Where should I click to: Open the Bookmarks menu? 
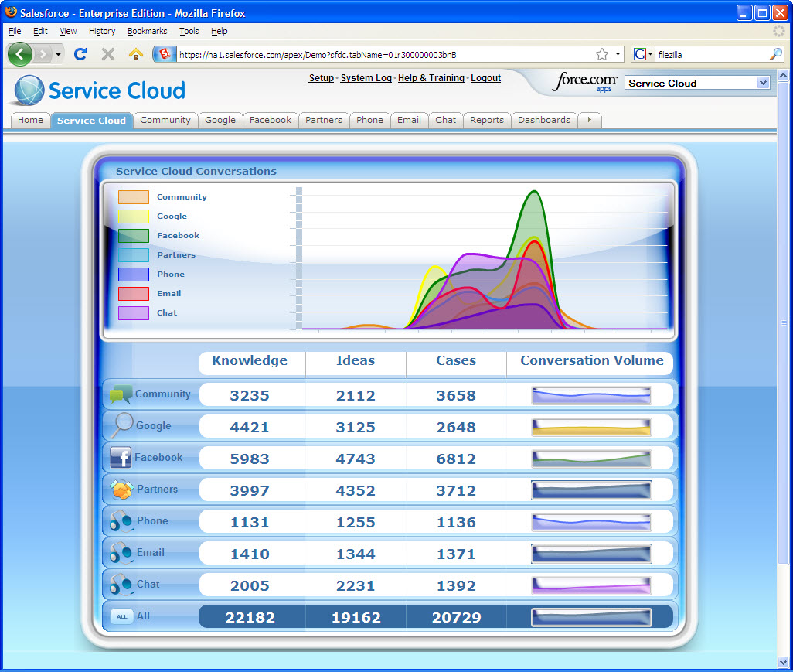146,31
